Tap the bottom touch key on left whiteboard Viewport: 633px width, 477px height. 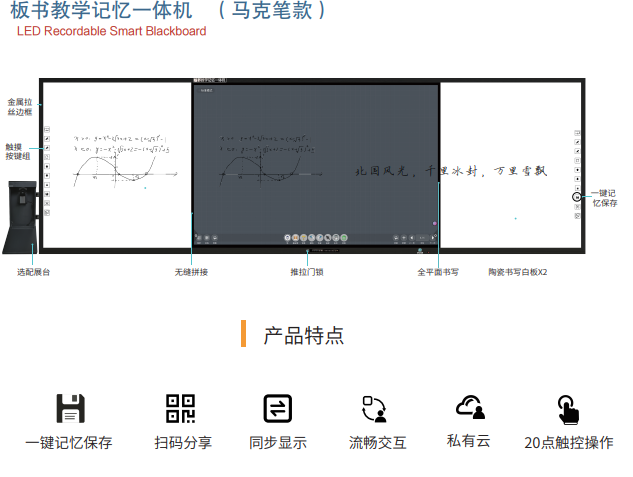pos(47,213)
